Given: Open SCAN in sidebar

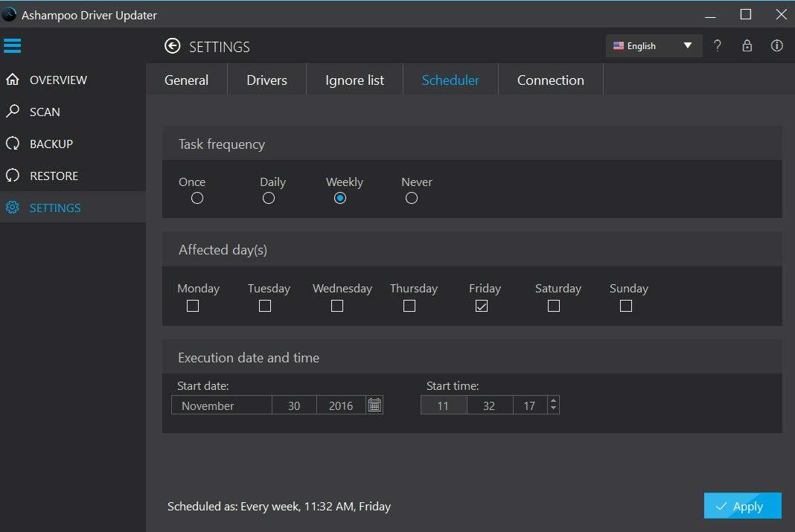Looking at the screenshot, I should [x=73, y=112].
